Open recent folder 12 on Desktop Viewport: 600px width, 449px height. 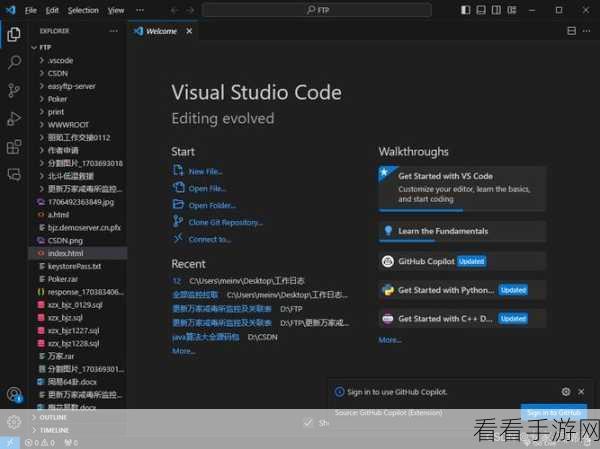click(176, 281)
